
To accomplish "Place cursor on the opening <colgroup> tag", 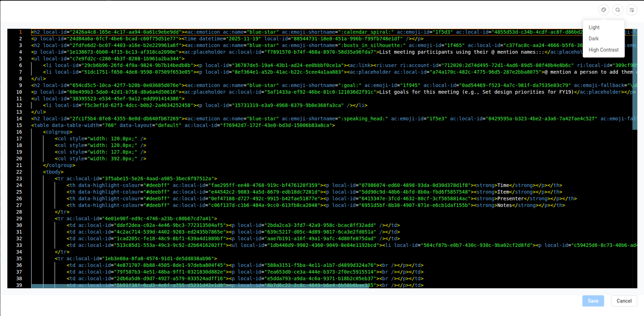I will (x=58, y=132).
